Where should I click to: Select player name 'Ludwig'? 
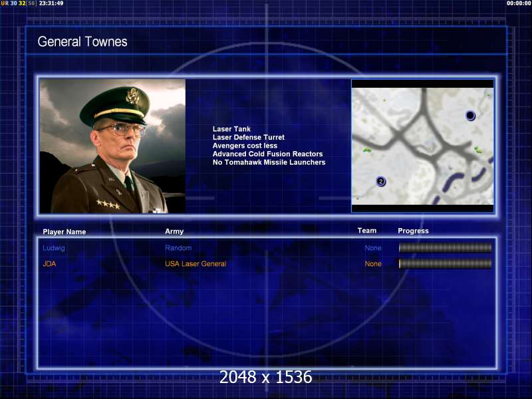pos(54,248)
